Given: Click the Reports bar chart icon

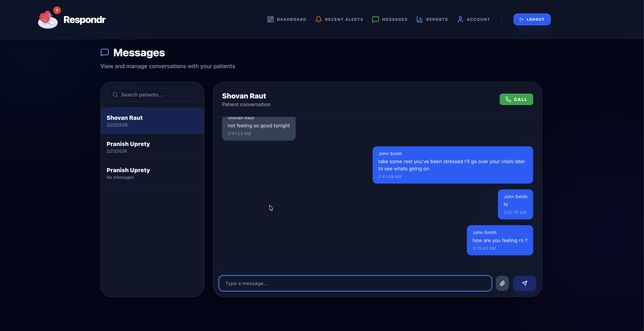Looking at the screenshot, I should tap(420, 20).
